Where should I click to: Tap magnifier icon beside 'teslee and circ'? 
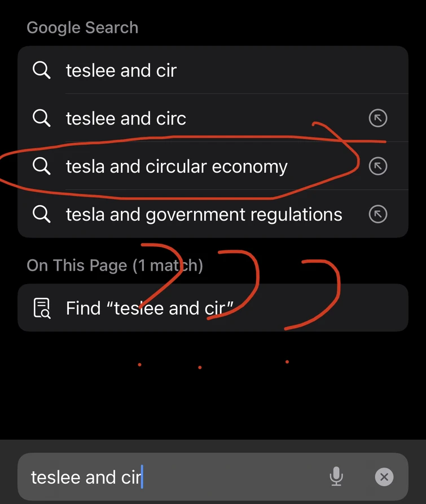(41, 118)
